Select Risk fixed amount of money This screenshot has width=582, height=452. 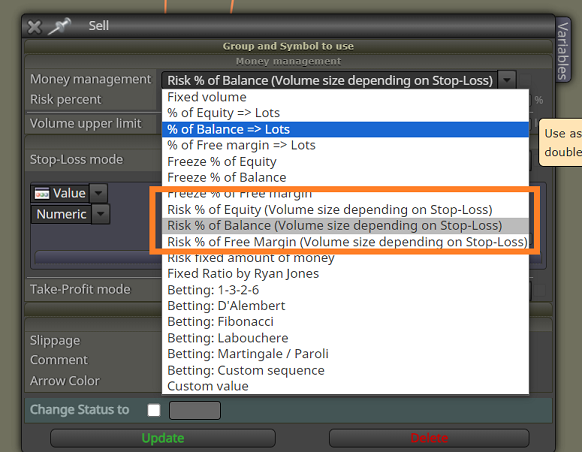(345, 258)
